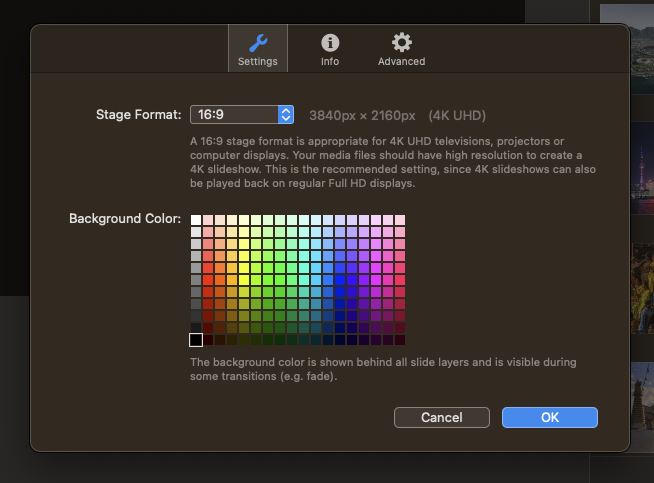Viewport: 654px width, 483px height.
Task: Pick the cyan swatch in the color grid
Action: pos(304,280)
